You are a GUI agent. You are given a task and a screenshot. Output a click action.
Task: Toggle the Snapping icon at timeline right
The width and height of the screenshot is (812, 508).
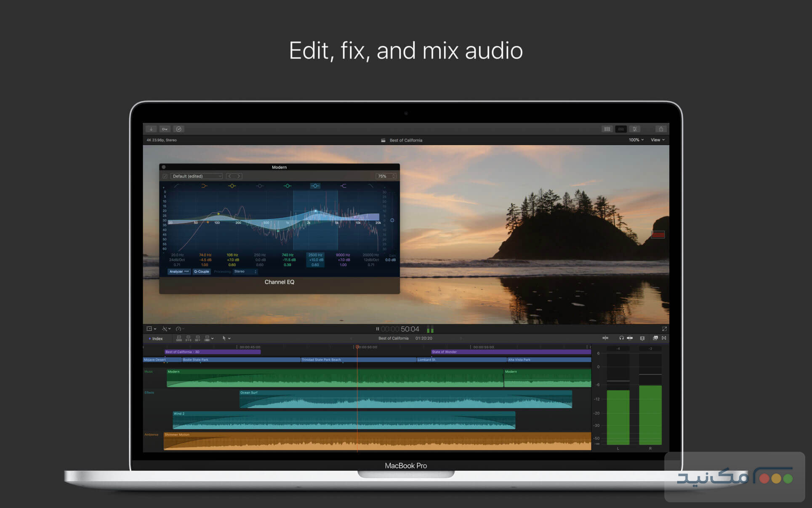pyautogui.click(x=664, y=338)
